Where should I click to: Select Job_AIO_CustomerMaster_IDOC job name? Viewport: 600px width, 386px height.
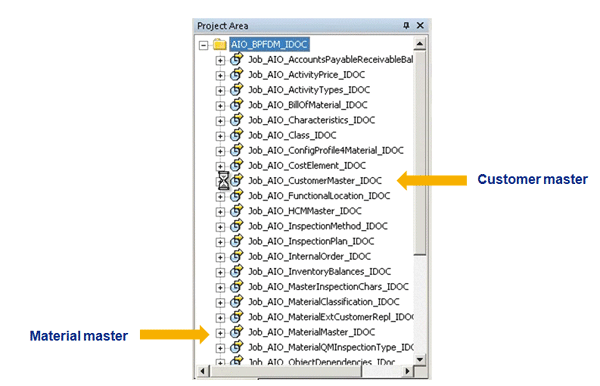(315, 181)
